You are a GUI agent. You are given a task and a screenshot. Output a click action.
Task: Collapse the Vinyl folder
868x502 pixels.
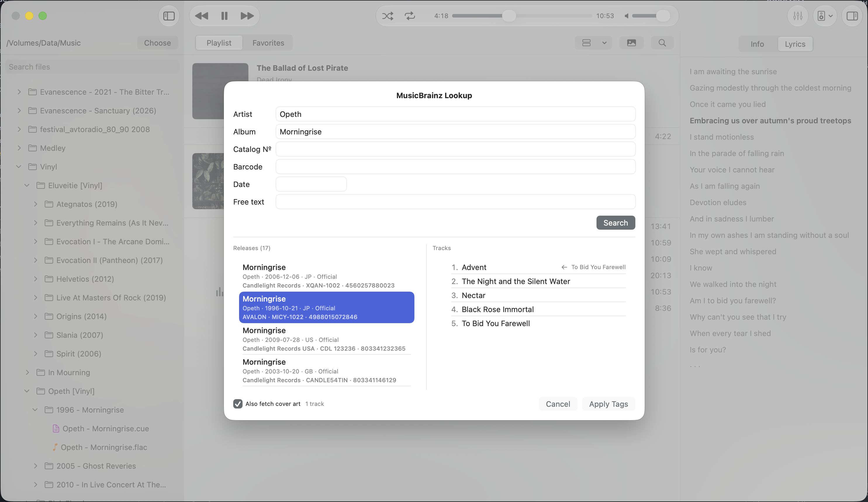pos(19,167)
